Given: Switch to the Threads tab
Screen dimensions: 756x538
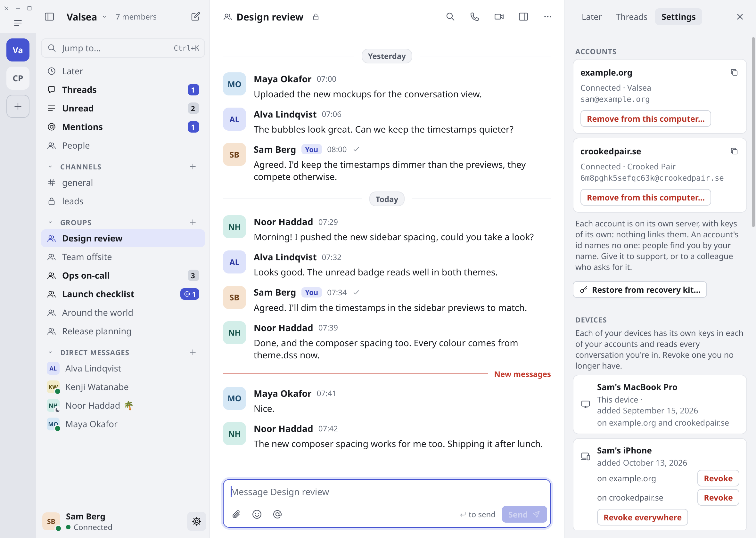Looking at the screenshot, I should (x=631, y=17).
